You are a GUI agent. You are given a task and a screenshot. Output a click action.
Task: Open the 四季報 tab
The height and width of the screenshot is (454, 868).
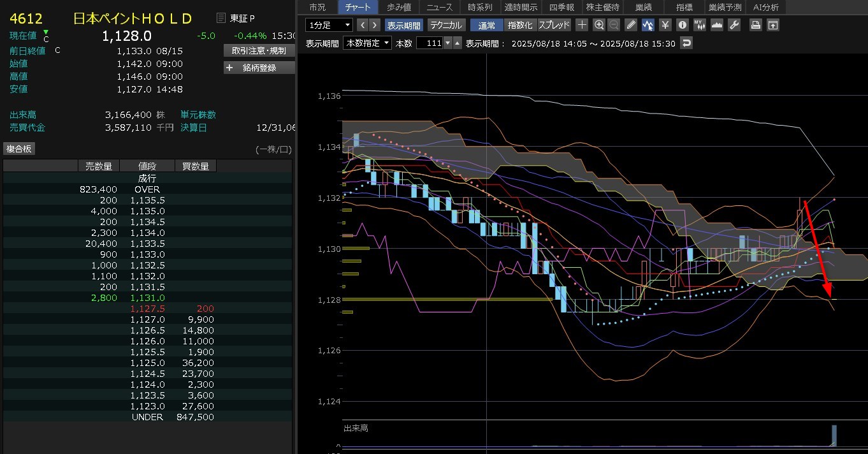(x=561, y=7)
